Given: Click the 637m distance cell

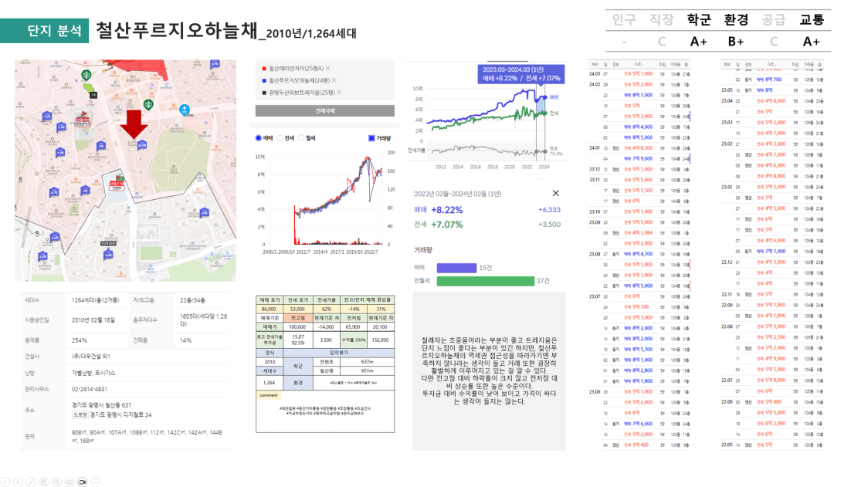Looking at the screenshot, I should 367,361.
